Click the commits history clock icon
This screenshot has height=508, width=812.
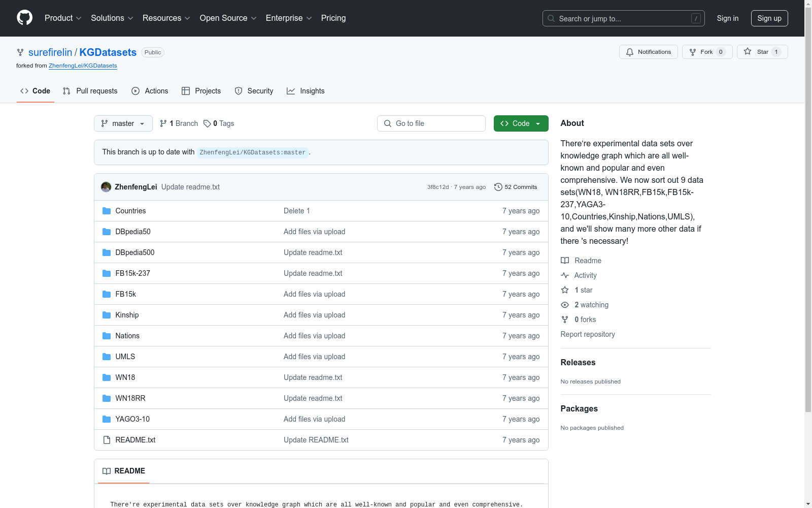coord(498,187)
